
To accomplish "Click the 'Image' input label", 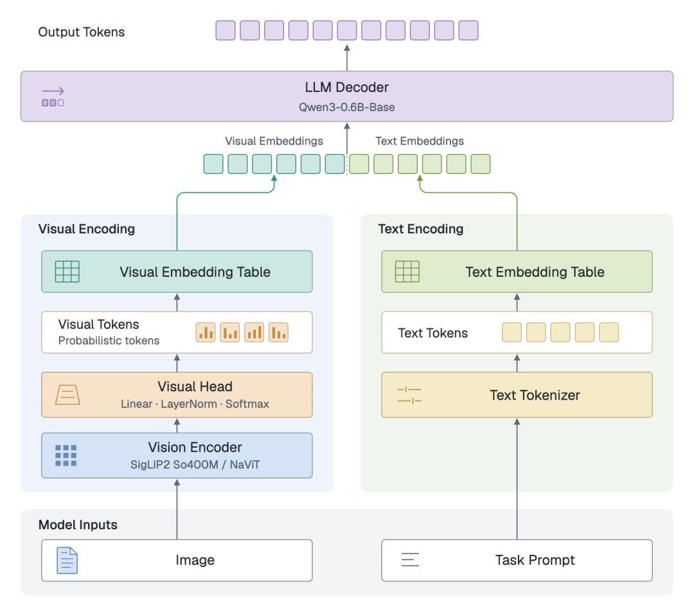I will (x=195, y=560).
